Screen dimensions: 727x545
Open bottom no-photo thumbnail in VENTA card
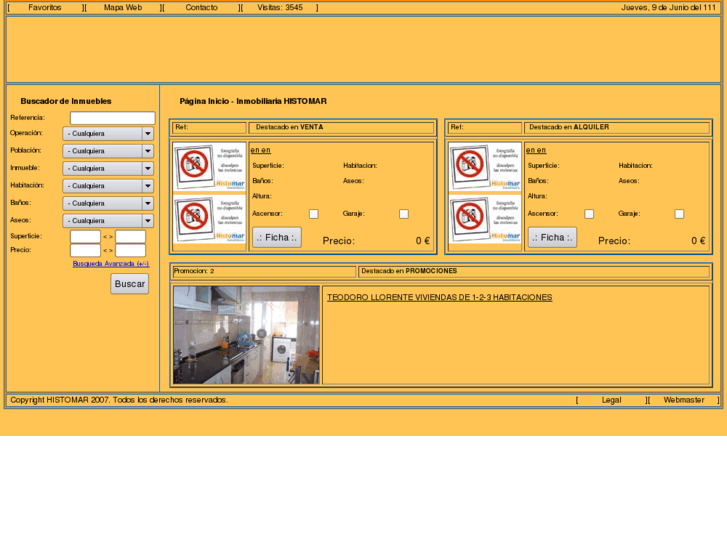click(210, 219)
